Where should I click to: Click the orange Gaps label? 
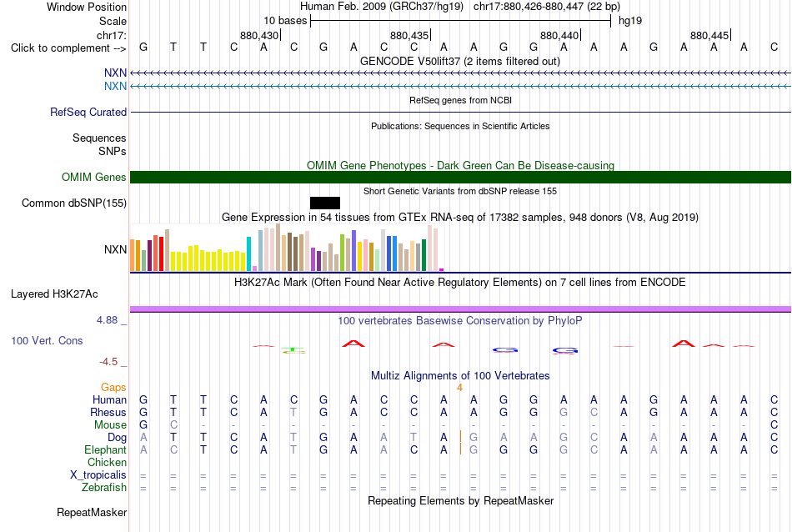click(x=113, y=387)
